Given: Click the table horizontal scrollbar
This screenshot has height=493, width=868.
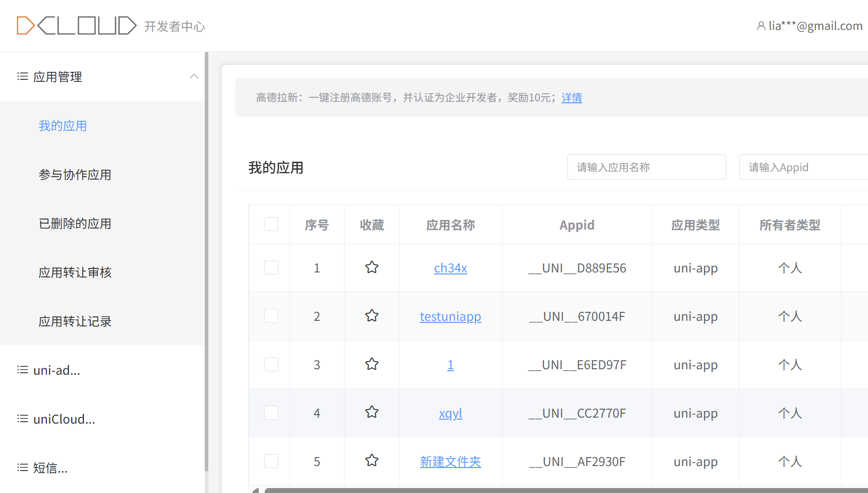Looking at the screenshot, I should click(566, 491).
